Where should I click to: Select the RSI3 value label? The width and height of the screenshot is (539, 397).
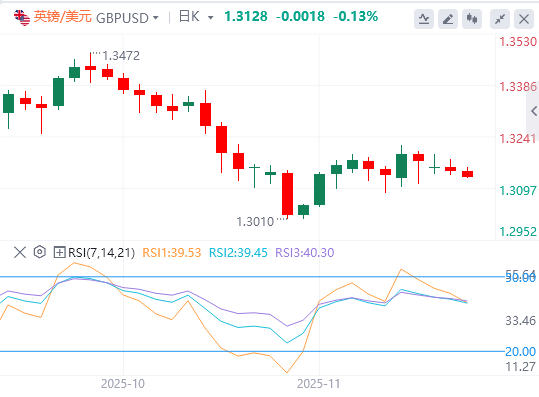tap(305, 253)
